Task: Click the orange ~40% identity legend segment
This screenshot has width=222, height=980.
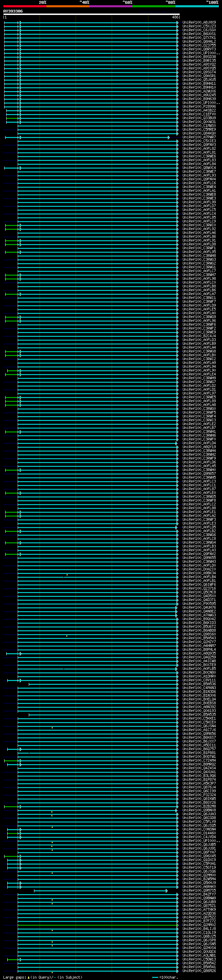Action: tap(68, 6)
